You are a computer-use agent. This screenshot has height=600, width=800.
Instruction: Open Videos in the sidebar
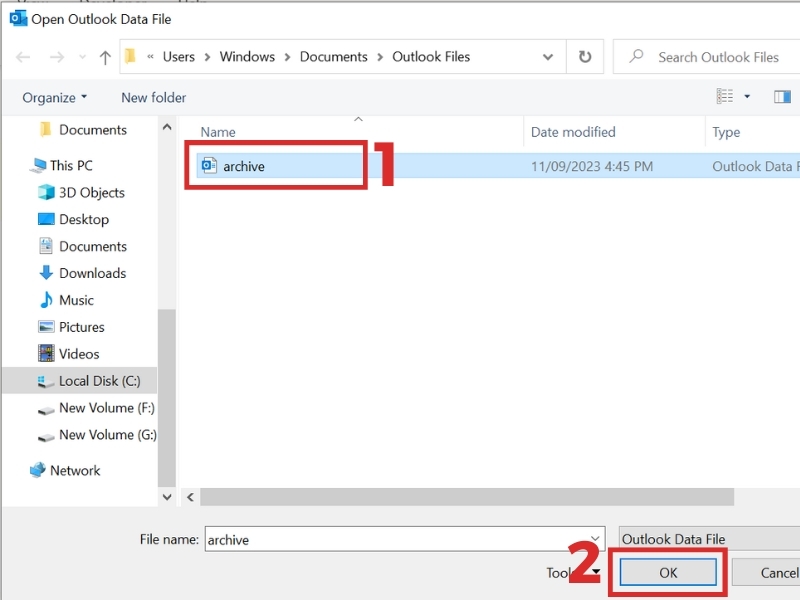(68, 354)
